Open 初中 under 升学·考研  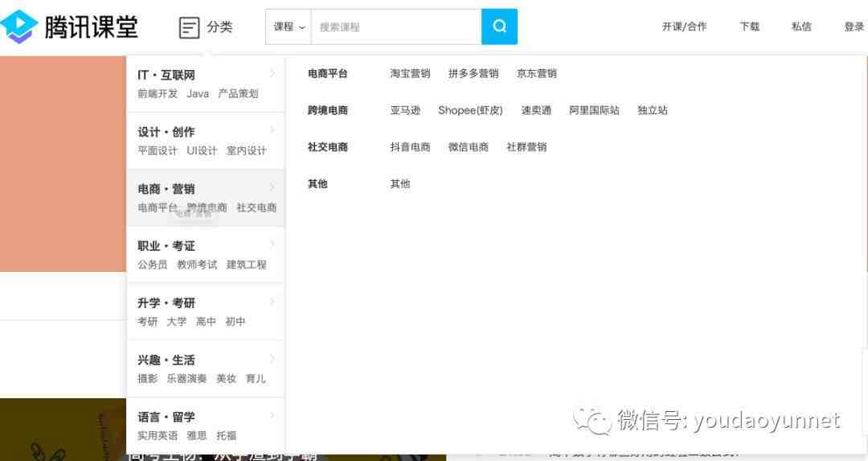pos(235,322)
